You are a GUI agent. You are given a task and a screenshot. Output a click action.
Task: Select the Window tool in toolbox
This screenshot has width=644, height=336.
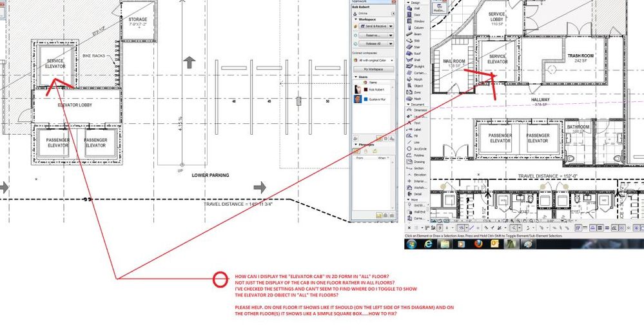[x=414, y=21]
